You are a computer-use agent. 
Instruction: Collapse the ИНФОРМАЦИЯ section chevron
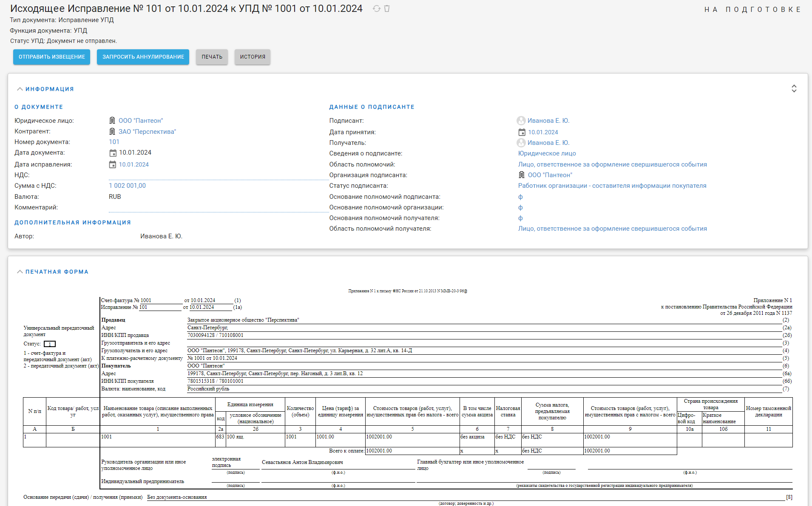[x=20, y=89]
